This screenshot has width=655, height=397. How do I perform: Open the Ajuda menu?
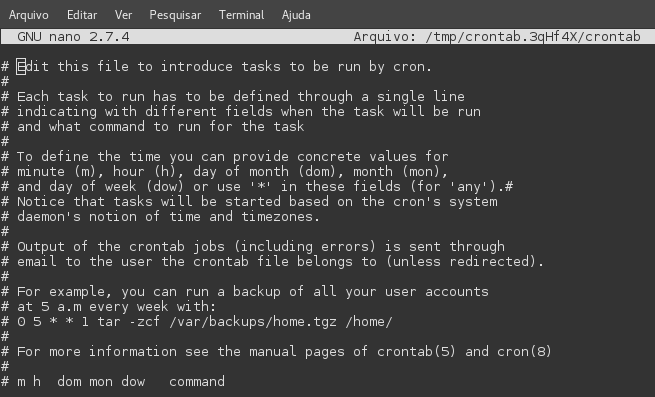tap(296, 15)
